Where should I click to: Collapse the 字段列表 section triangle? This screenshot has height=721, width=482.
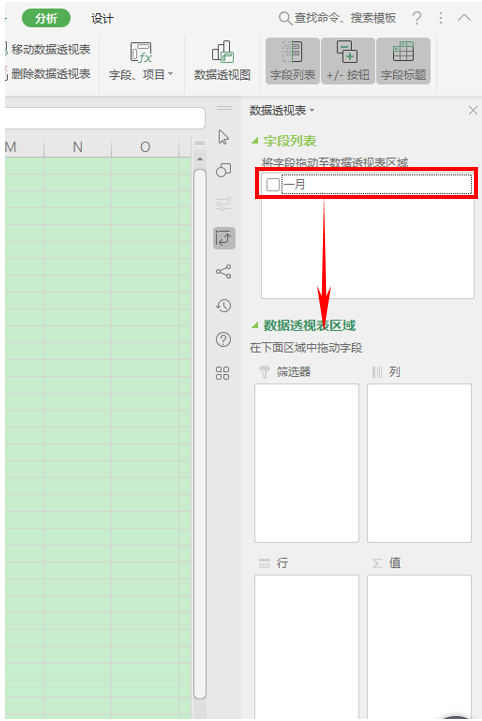255,141
